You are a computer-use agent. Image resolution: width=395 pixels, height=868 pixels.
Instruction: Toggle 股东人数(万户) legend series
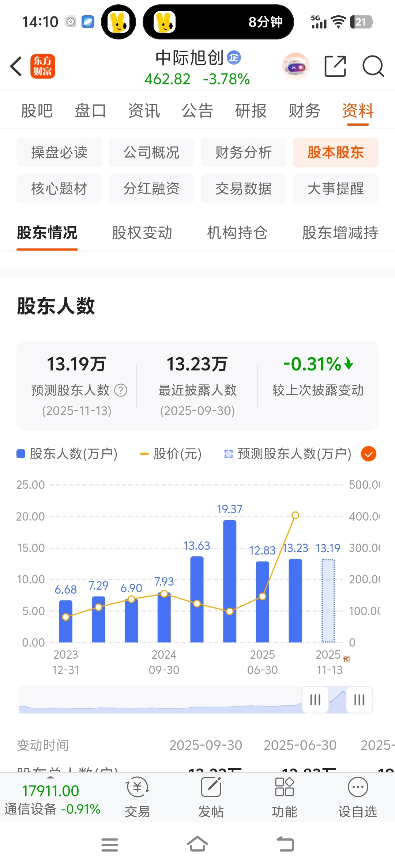[x=67, y=454]
